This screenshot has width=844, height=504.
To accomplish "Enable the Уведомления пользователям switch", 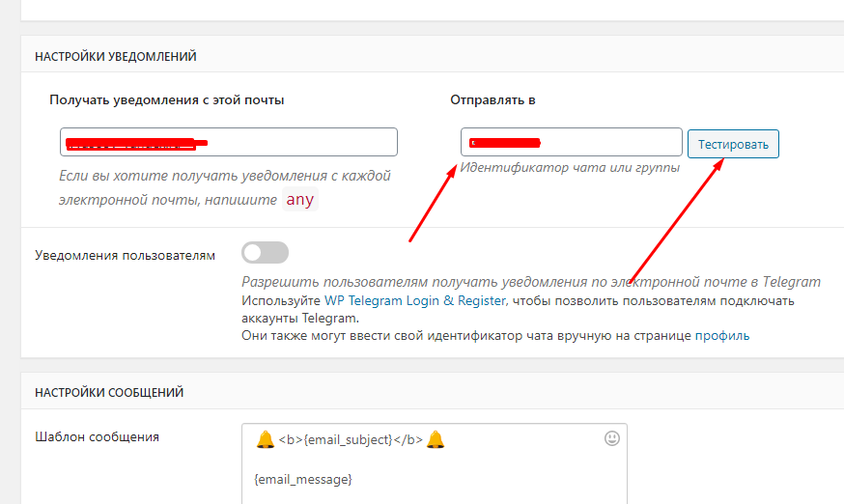I will coord(265,253).
